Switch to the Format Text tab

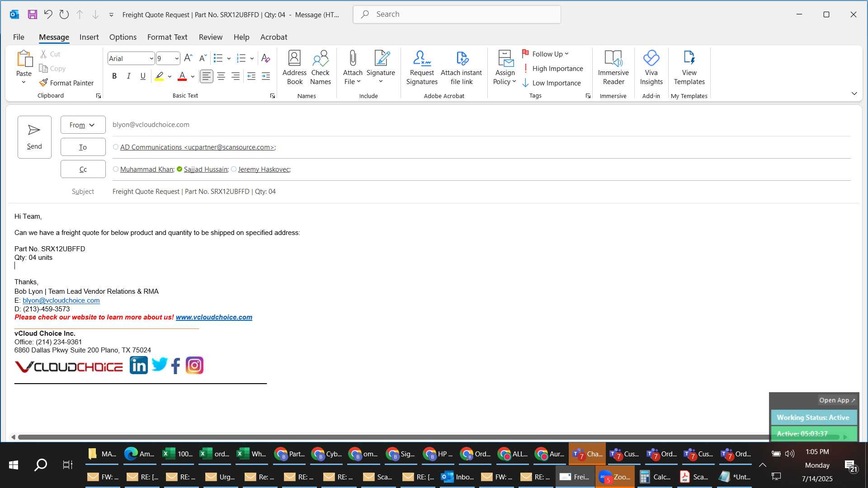(x=167, y=37)
